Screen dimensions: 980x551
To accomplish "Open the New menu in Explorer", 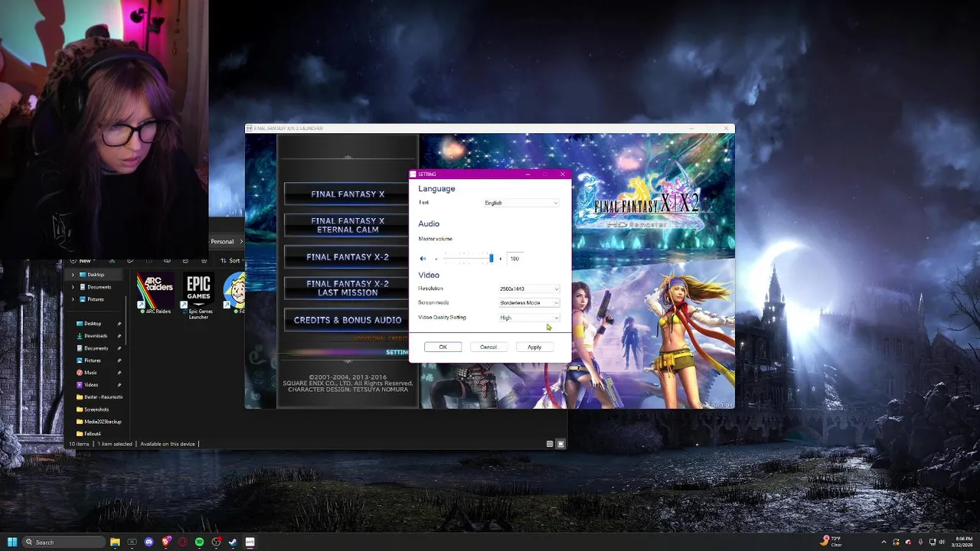I will pos(82,261).
